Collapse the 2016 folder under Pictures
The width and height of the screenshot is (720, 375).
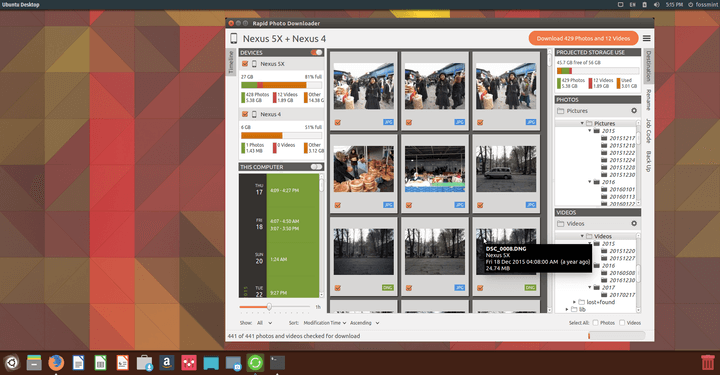pyautogui.click(x=590, y=182)
